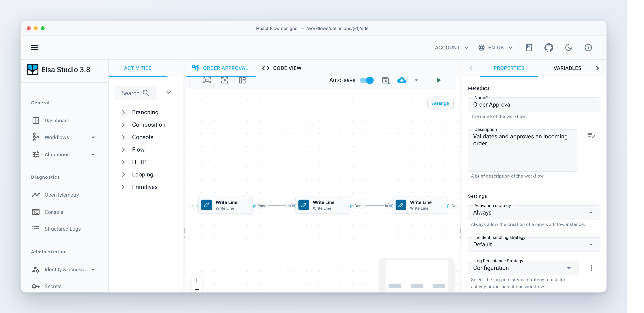Open the EN-US language dropdown
644x313 pixels.
pos(495,48)
